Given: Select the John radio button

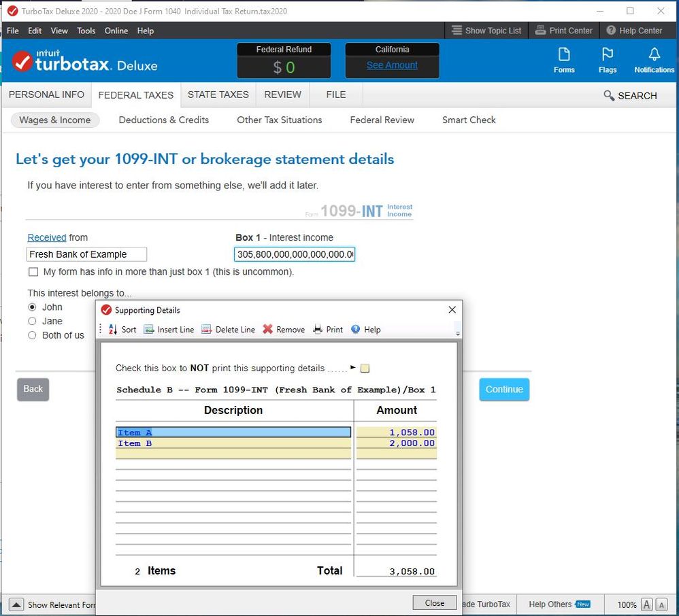Looking at the screenshot, I should coord(32,307).
